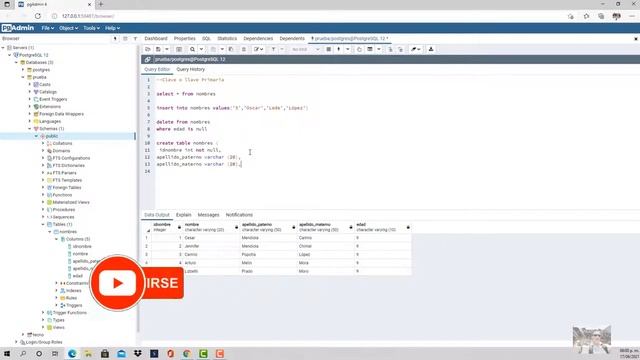Viewport: 640px width, 360px height.
Task: Switch to the Dependents tab
Action: [x=292, y=38]
